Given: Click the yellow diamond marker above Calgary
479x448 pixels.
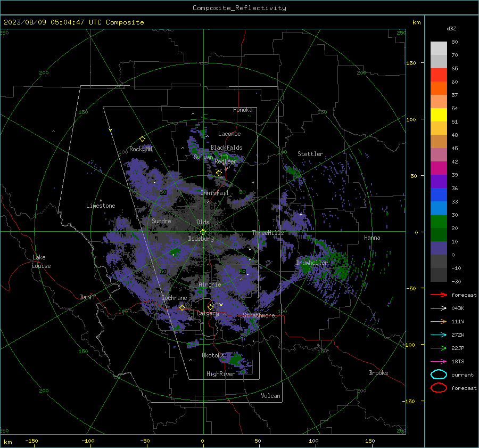Looking at the screenshot, I should 210,307.
